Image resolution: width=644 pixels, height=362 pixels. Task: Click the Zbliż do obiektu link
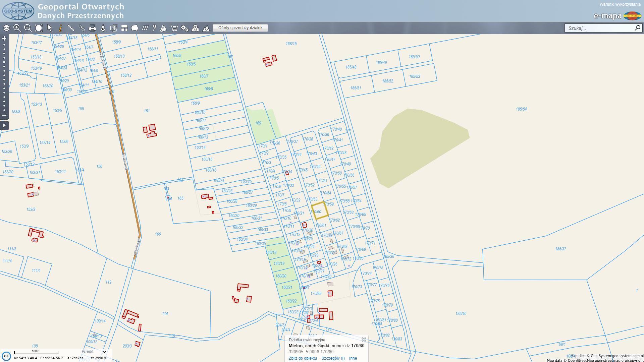point(303,358)
